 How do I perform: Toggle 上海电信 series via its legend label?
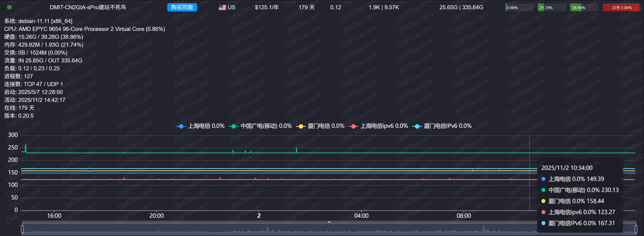click(x=206, y=126)
